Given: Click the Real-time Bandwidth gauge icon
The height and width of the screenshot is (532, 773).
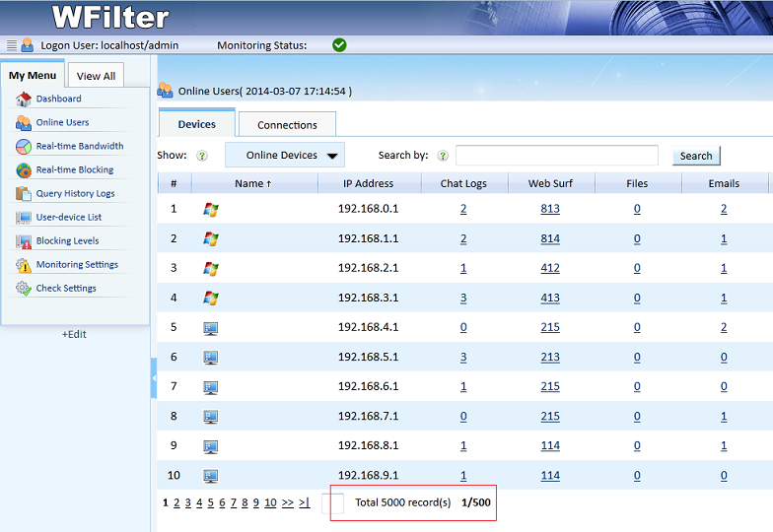Looking at the screenshot, I should [x=24, y=146].
